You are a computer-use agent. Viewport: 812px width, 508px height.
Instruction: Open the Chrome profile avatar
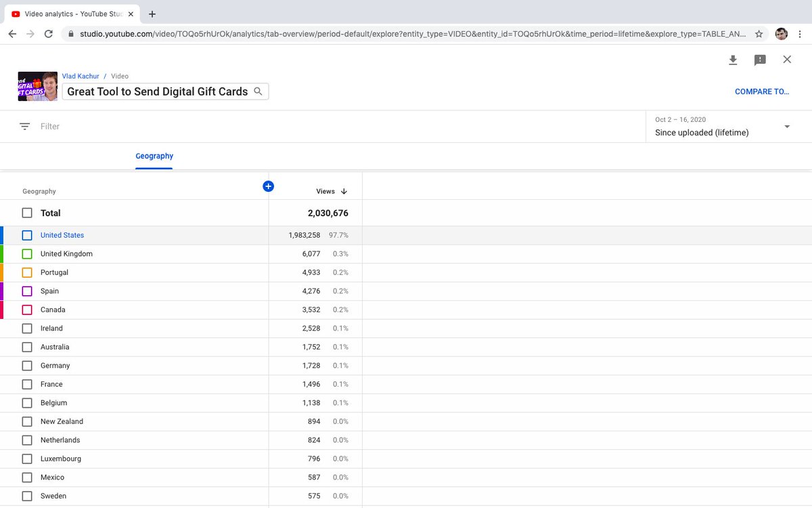[782, 34]
